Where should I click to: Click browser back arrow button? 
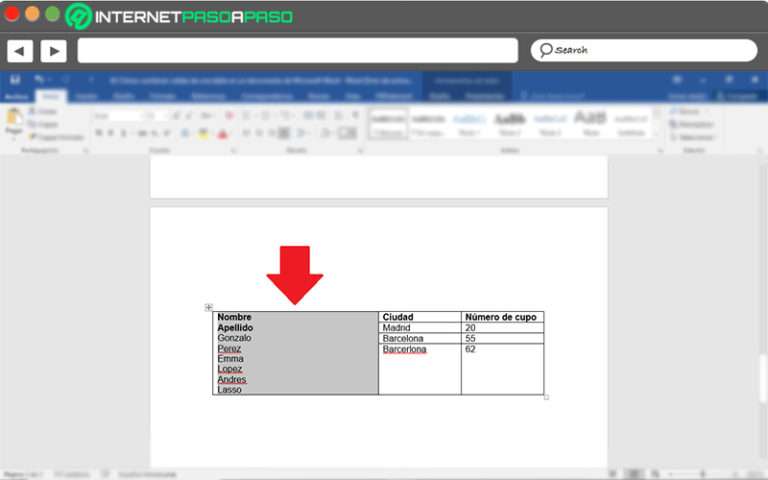point(20,51)
